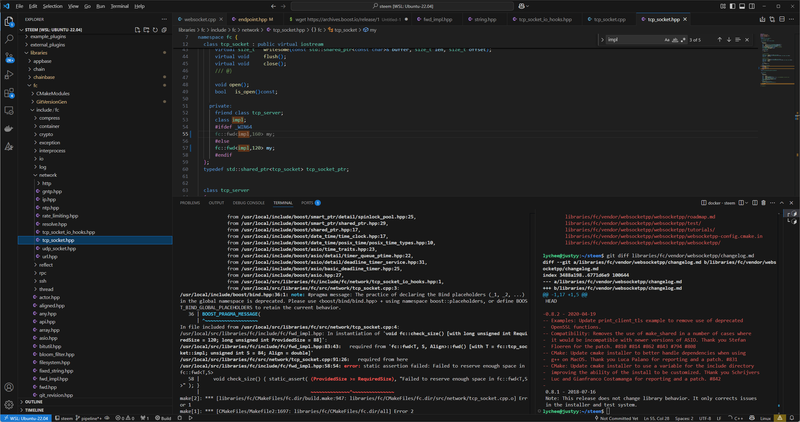Maximize the terminal panel size
This screenshot has height=422, width=800.
pyautogui.click(x=782, y=203)
